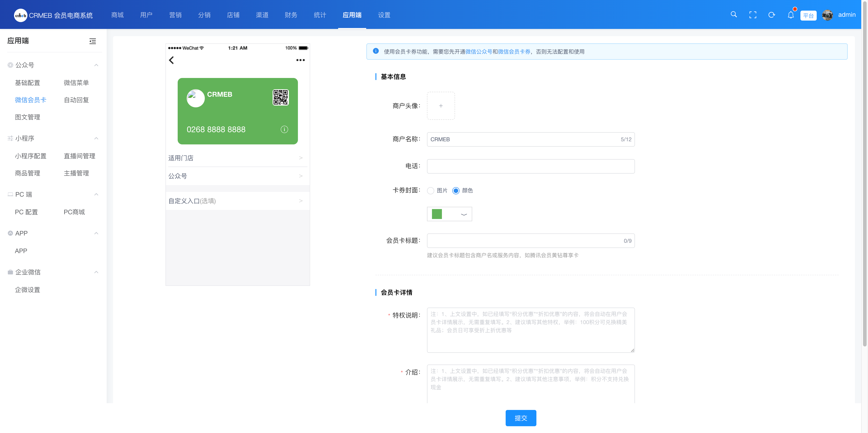Viewport: 868px width, 433px height.
Task: Open 主播管理 sidebar item
Action: (x=76, y=173)
